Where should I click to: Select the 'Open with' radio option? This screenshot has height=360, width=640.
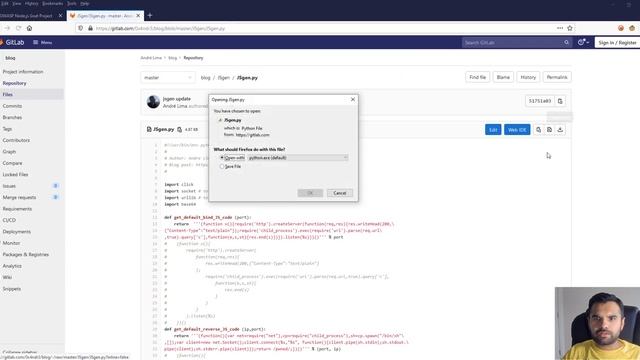222,158
